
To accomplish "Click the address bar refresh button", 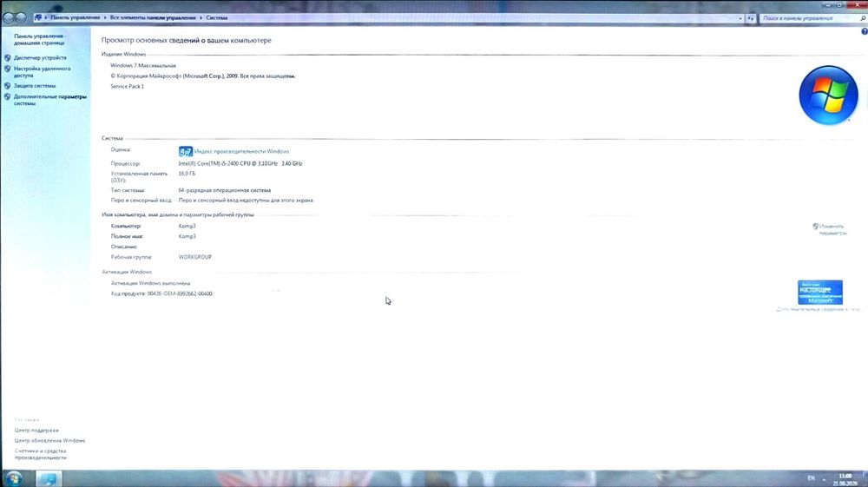I will coord(751,18).
